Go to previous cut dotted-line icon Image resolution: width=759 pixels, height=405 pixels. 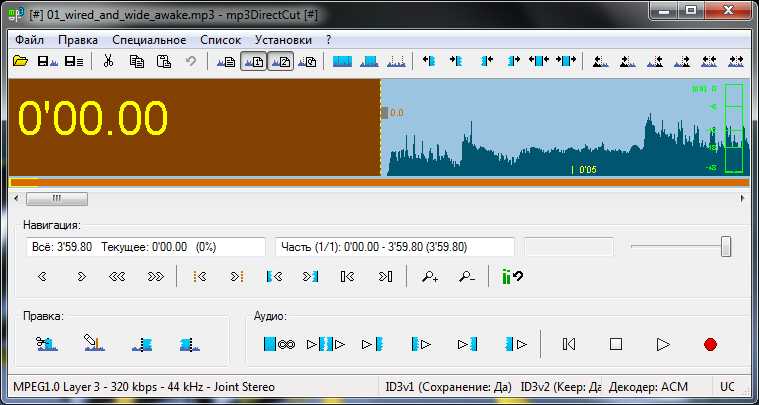(x=199, y=277)
